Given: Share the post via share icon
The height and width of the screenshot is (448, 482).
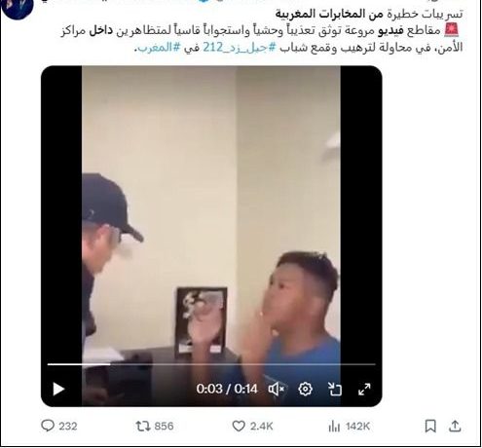Looking at the screenshot, I should coord(455,426).
